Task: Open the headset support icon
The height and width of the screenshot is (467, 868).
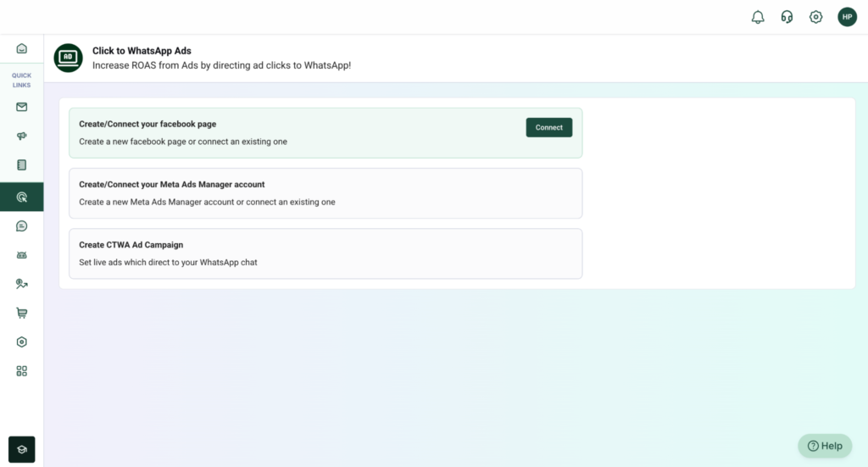Action: coord(787,17)
